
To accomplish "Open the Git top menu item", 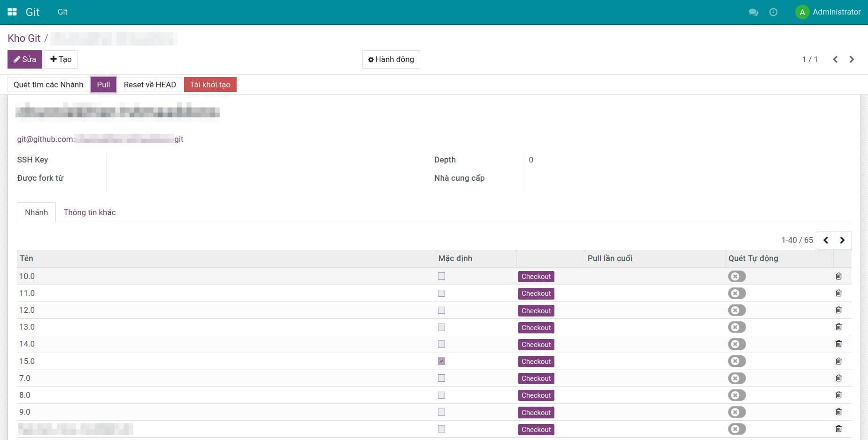I will coord(62,12).
